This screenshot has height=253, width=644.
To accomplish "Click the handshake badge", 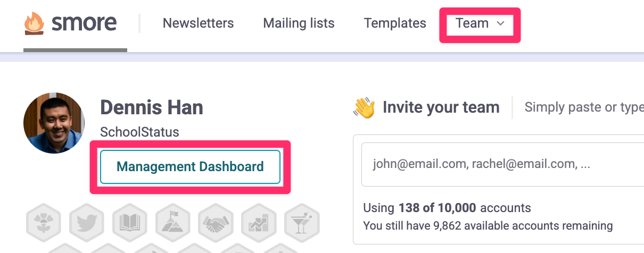I will pyautogui.click(x=216, y=222).
